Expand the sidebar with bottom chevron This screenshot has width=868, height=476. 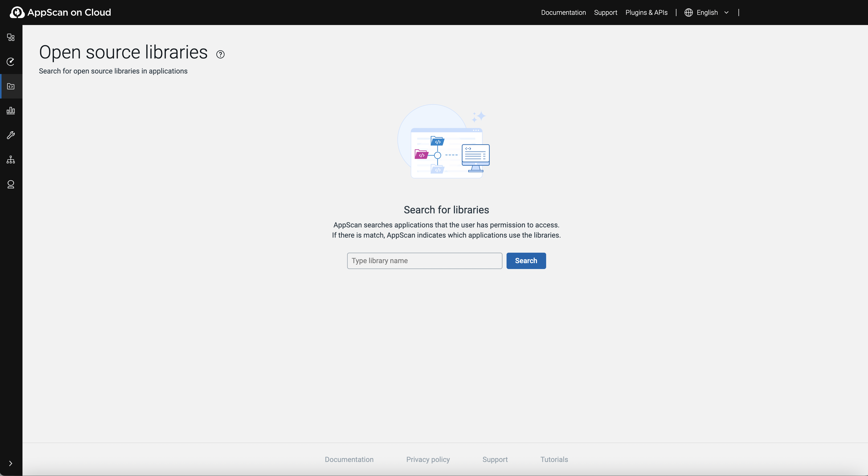point(11,463)
